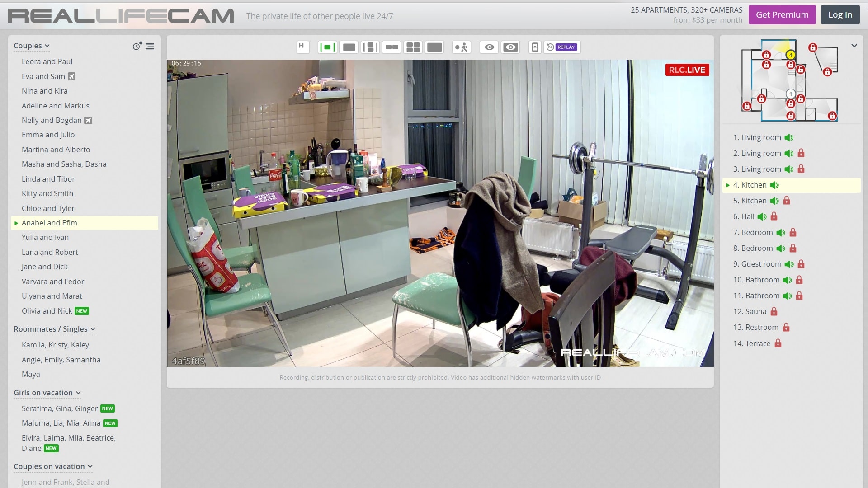
Task: Click the Log In button
Action: point(840,14)
